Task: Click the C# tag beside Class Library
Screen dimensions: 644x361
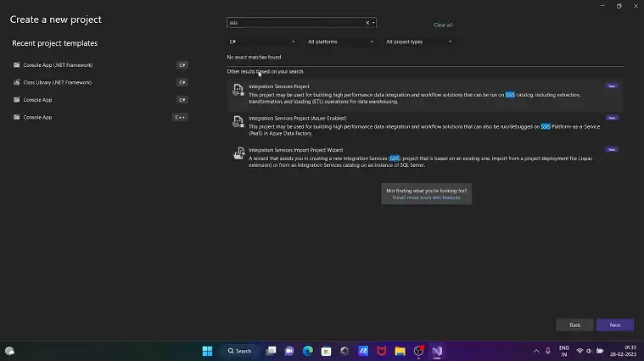Action: click(x=182, y=82)
